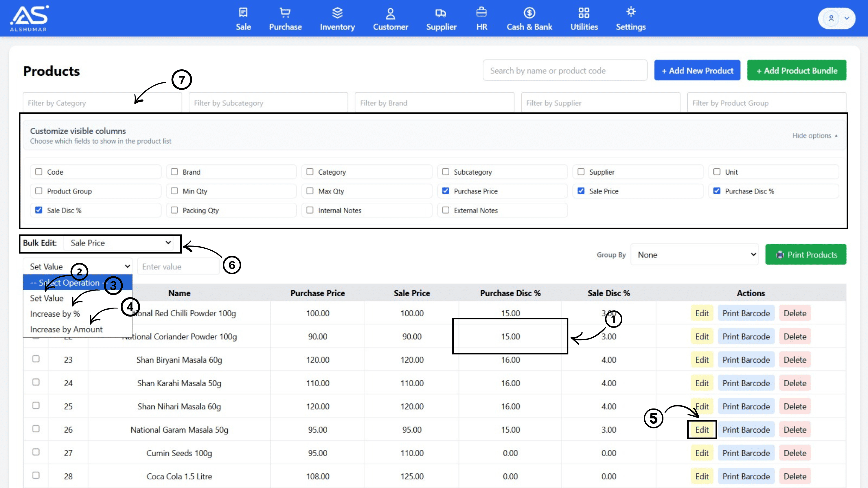Disable the Purchase Price column checkbox

[446, 191]
